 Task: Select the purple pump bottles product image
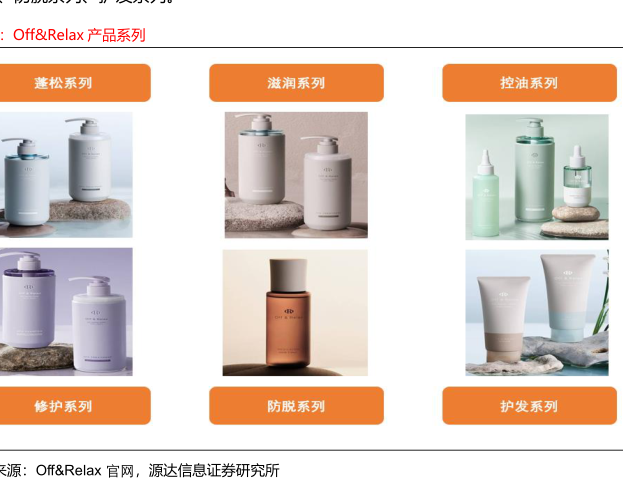tap(66, 312)
